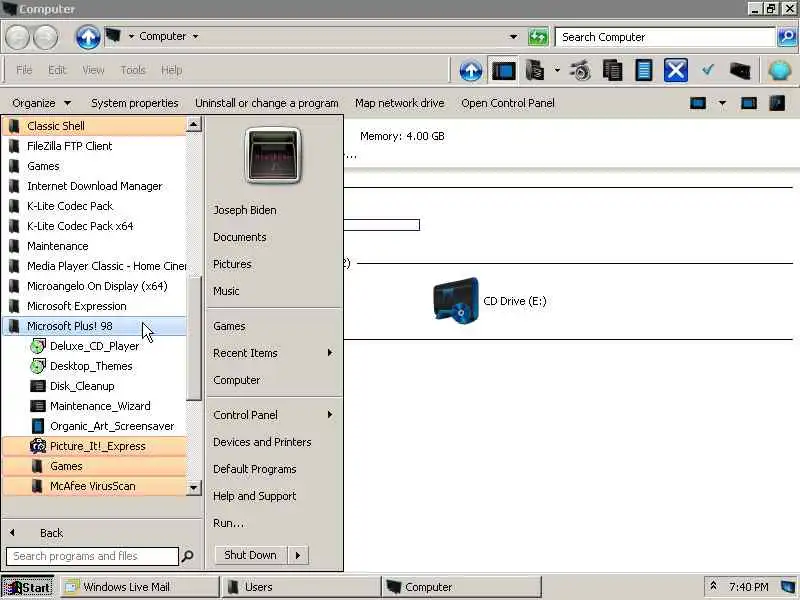The height and width of the screenshot is (600, 800).
Task: Open the Tools menu
Action: pos(133,70)
